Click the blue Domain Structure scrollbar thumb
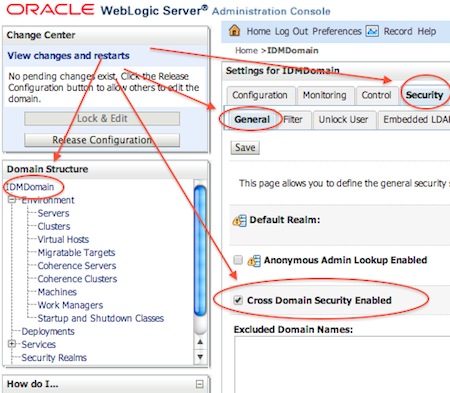 (200, 251)
